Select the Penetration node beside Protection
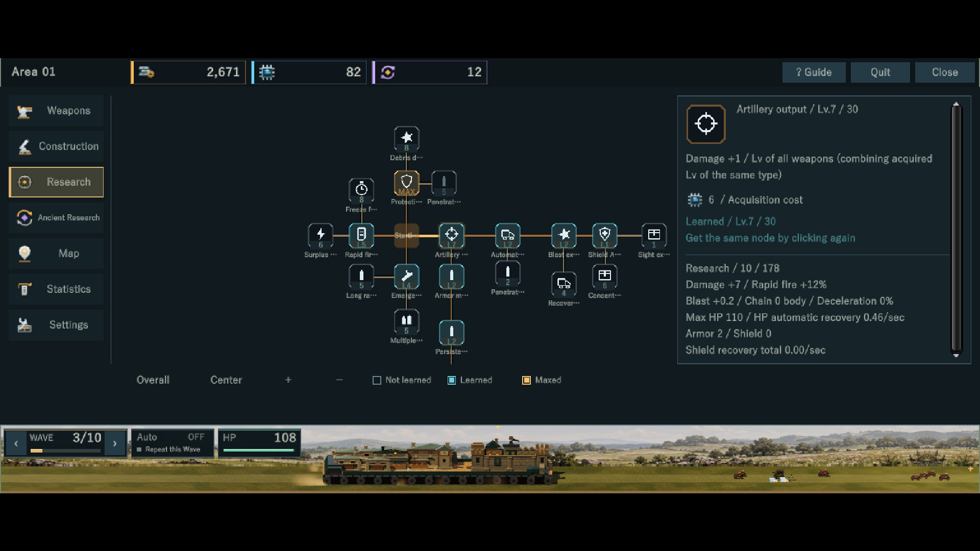This screenshot has height=551, width=980. pyautogui.click(x=444, y=183)
